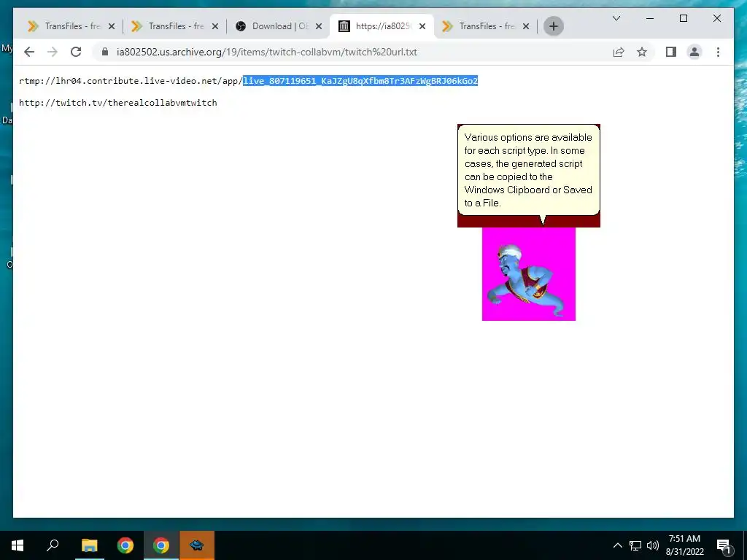The width and height of the screenshot is (747, 560).
Task: Reload the archive.org page
Action: 76,52
